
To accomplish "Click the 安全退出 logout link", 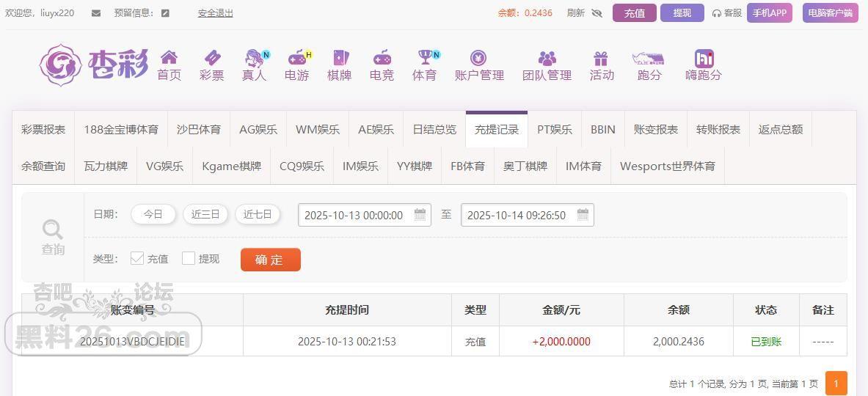I will [x=215, y=13].
